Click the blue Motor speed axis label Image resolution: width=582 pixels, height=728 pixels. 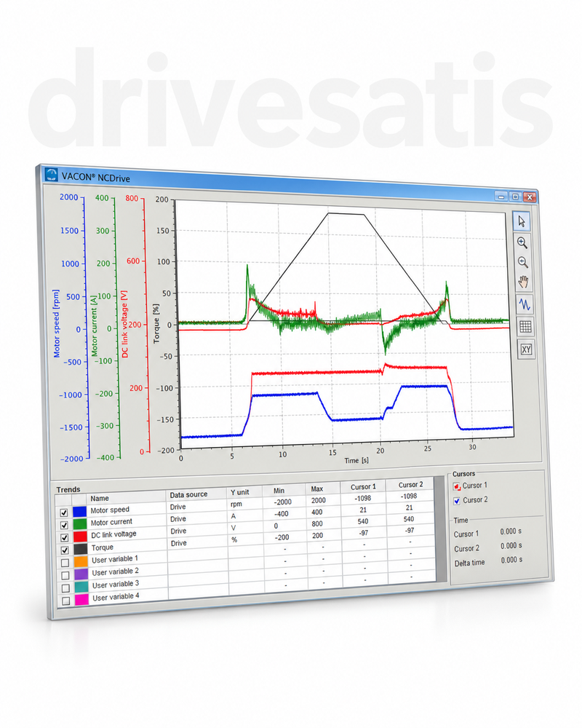click(56, 324)
